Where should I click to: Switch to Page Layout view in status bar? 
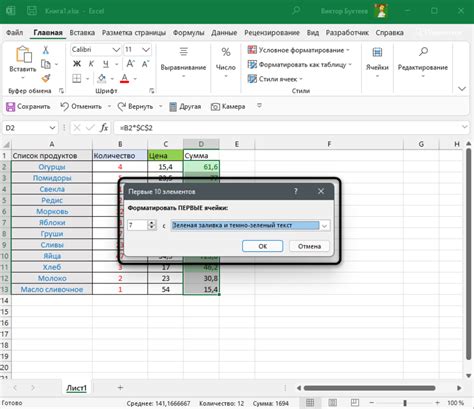[332, 403]
